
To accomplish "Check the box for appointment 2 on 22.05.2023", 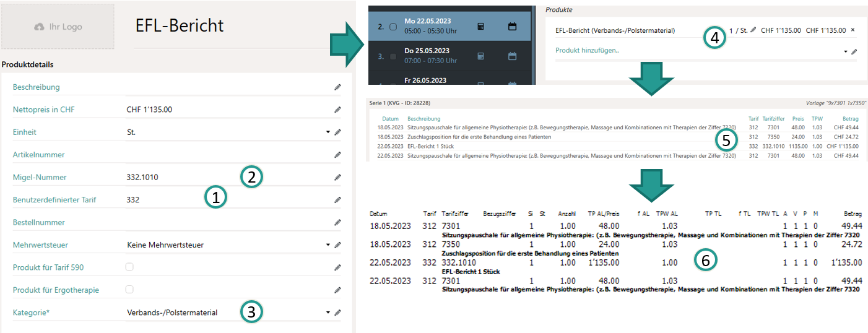I will point(393,27).
